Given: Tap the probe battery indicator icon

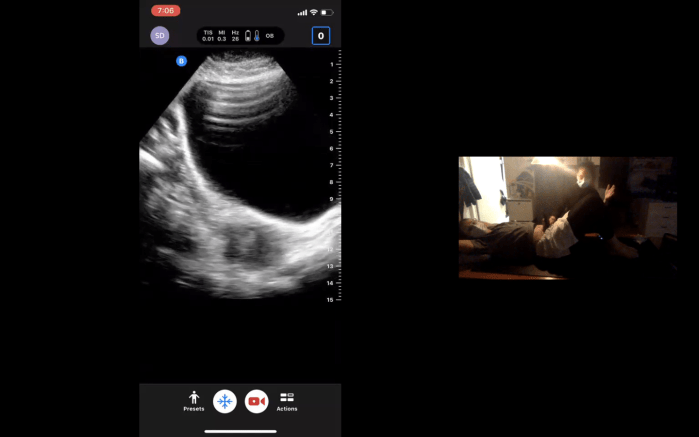Looking at the screenshot, I should coord(248,36).
